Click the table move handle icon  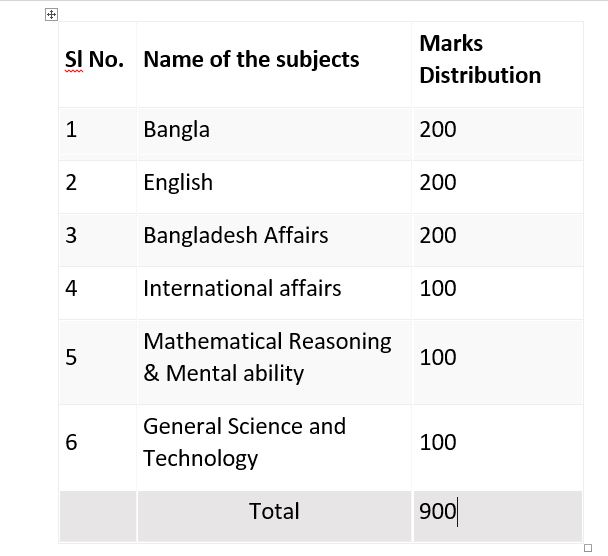(52, 15)
